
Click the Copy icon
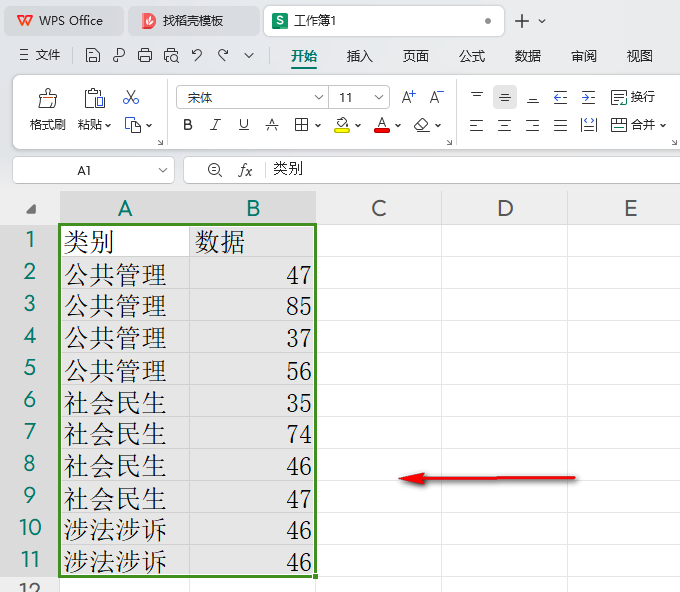133,125
